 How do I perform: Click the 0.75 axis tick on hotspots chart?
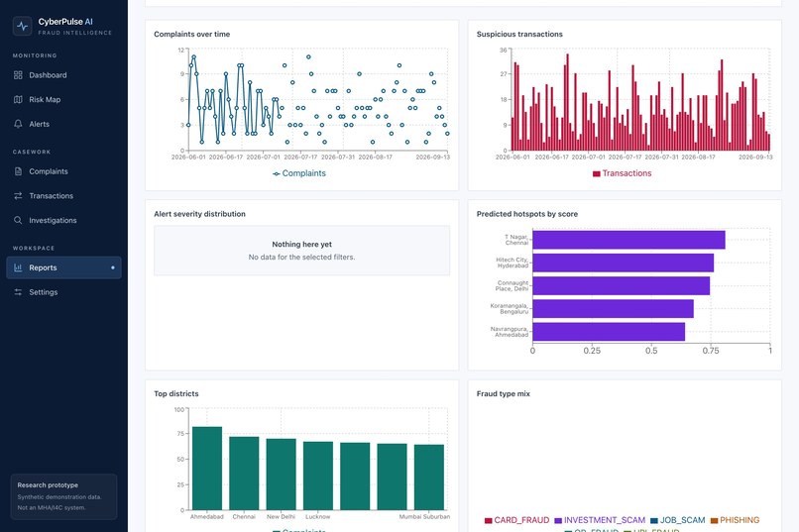pos(711,351)
